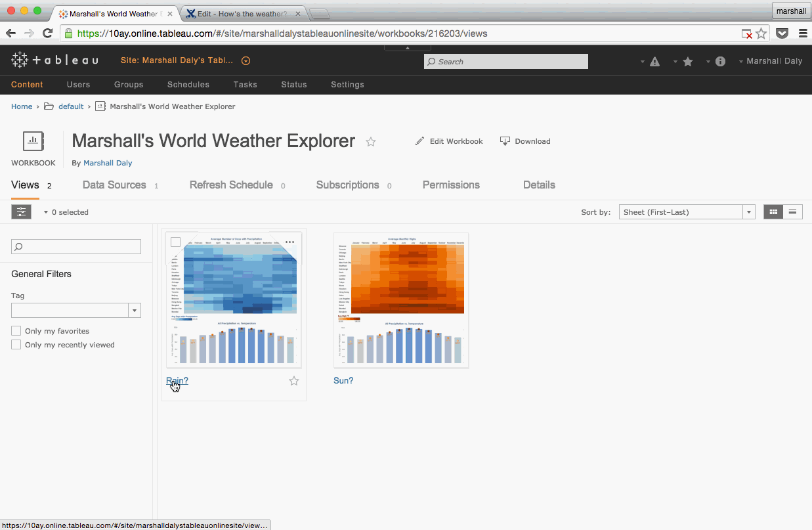Screen dimensions: 812x530
Task: Click the default project breadcrumb link
Action: [x=71, y=106]
